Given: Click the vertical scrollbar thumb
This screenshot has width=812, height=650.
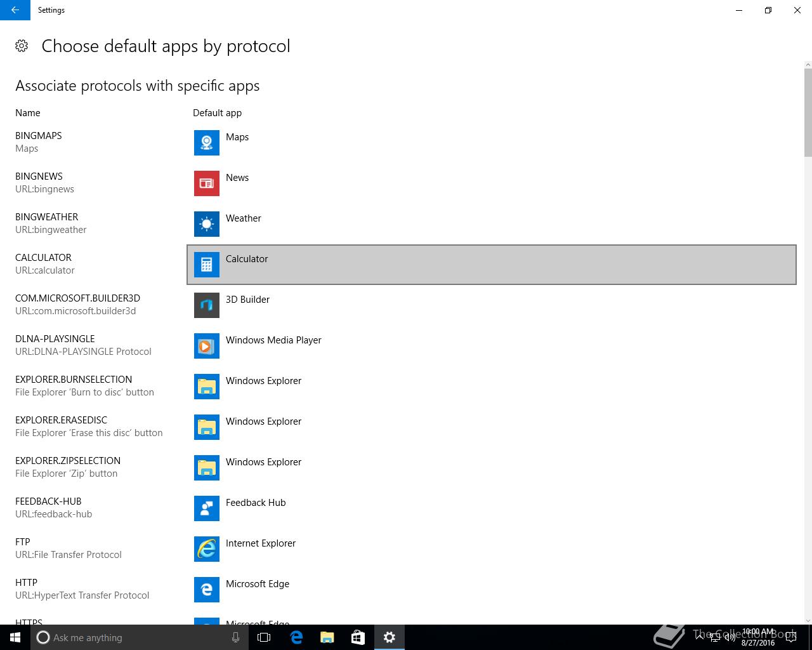Looking at the screenshot, I should 808,112.
